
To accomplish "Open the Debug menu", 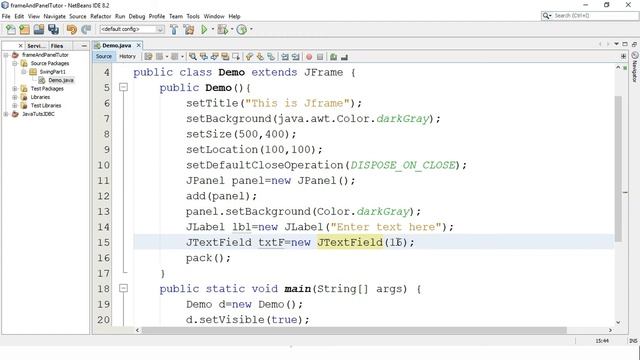I will click(x=137, y=16).
